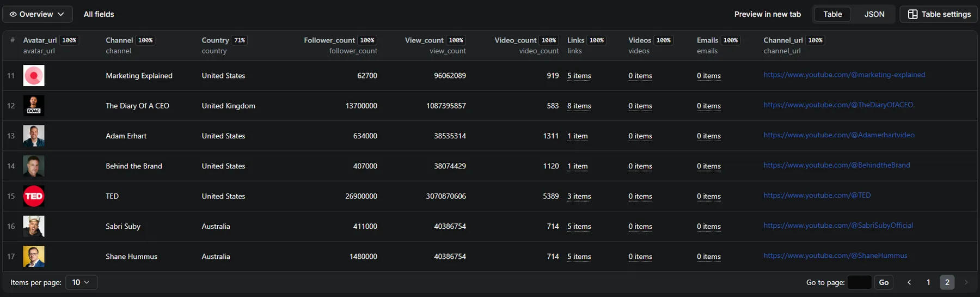
Task: Click The Diary Of A CEO avatar
Action: (x=34, y=106)
